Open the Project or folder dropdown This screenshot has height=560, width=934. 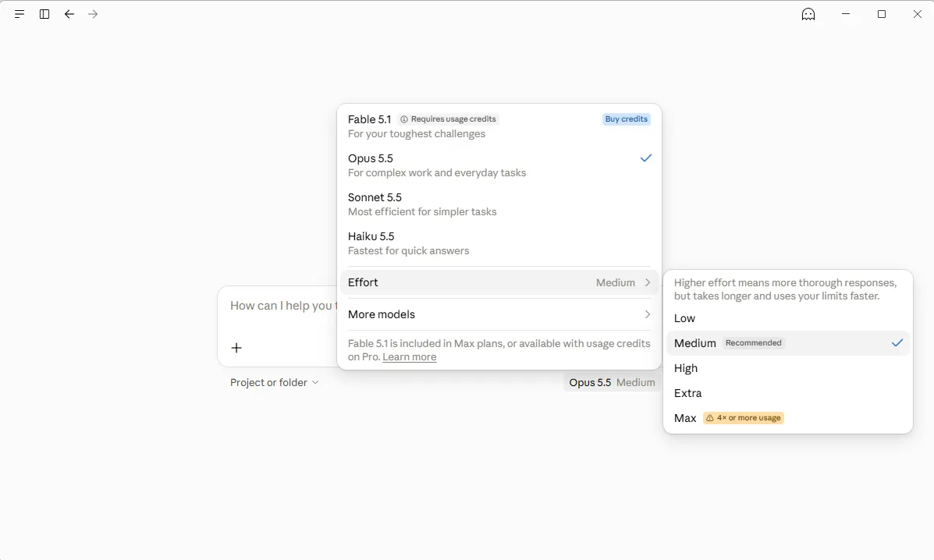(x=275, y=383)
